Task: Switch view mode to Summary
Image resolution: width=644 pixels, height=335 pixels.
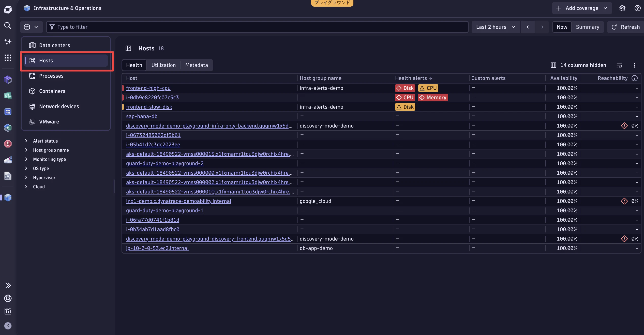Action: pos(588,27)
